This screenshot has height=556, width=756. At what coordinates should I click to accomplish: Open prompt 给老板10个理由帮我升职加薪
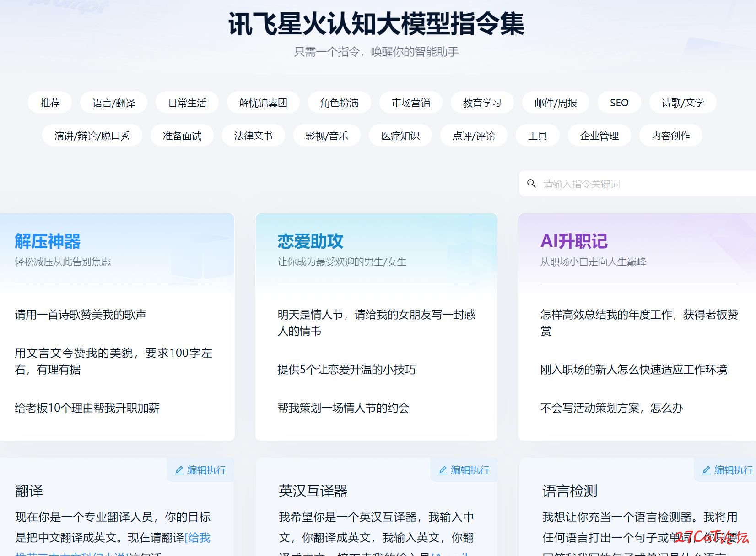(x=87, y=408)
